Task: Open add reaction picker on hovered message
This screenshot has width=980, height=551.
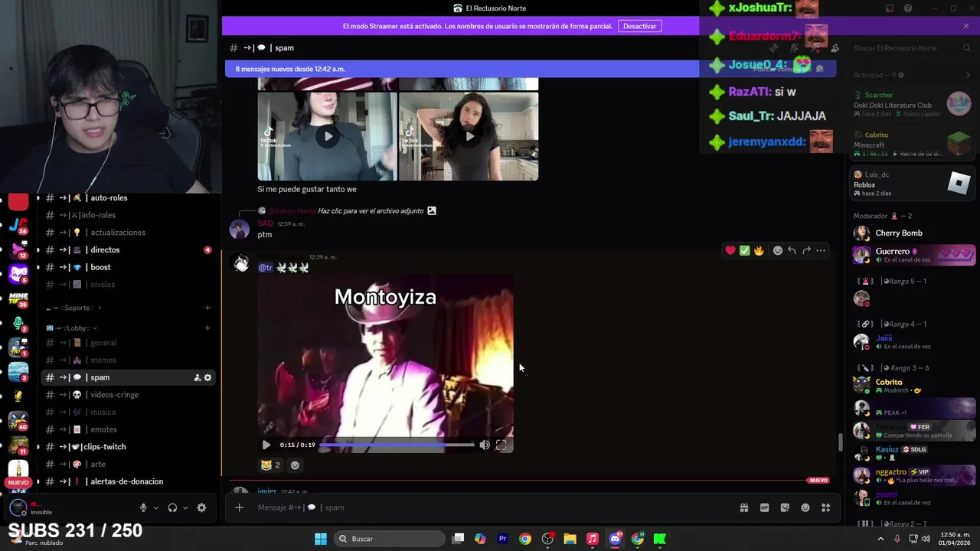Action: click(777, 250)
